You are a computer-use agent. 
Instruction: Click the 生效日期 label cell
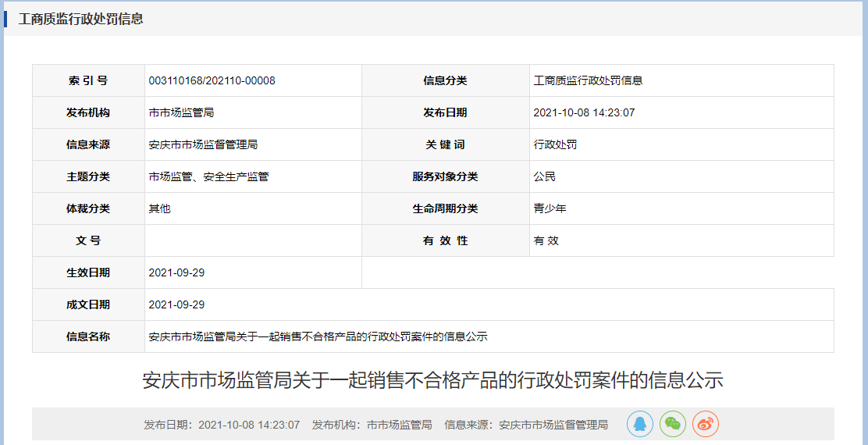coord(88,273)
